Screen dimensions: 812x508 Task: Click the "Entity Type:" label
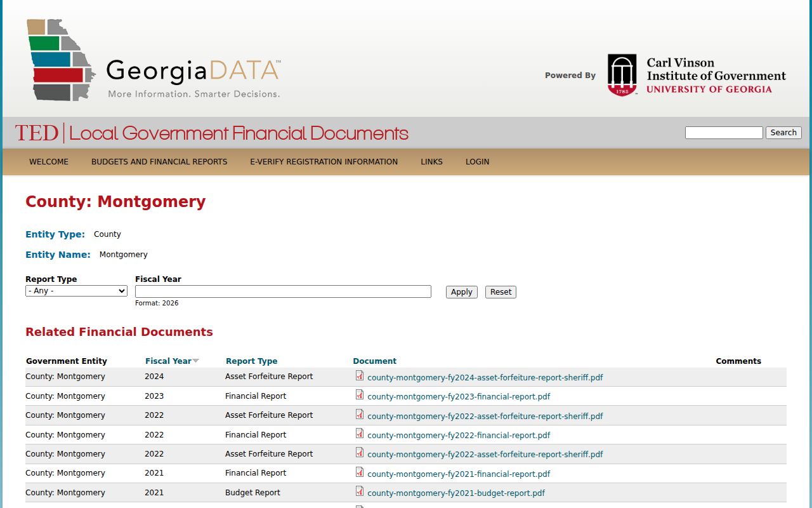(x=55, y=234)
